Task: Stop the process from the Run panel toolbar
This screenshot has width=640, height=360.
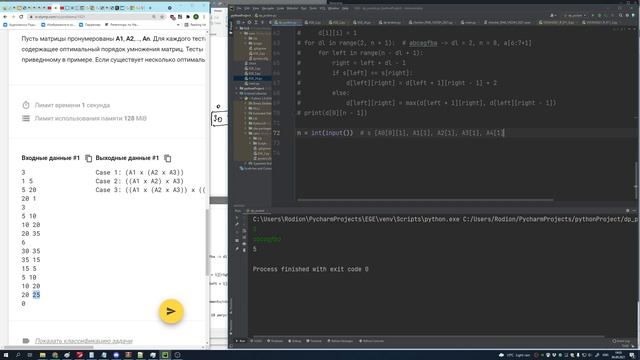Action: [237, 232]
